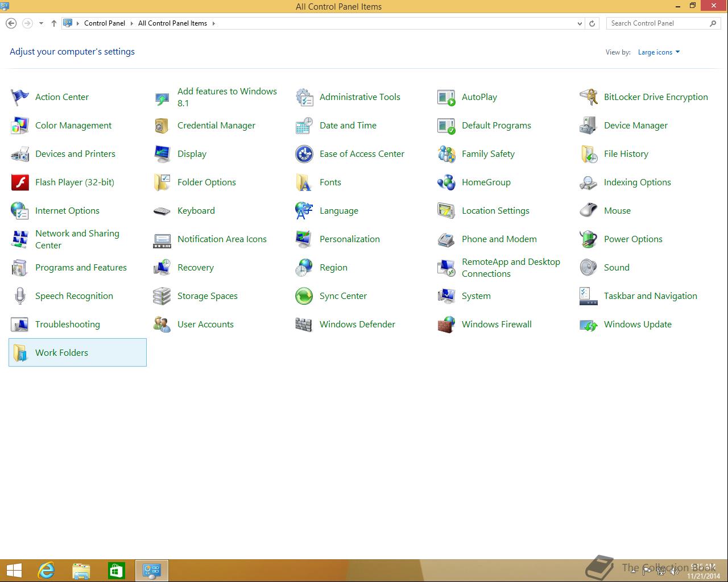Open the BitLocker Drive Encryption icon
728x582 pixels.
pos(589,97)
